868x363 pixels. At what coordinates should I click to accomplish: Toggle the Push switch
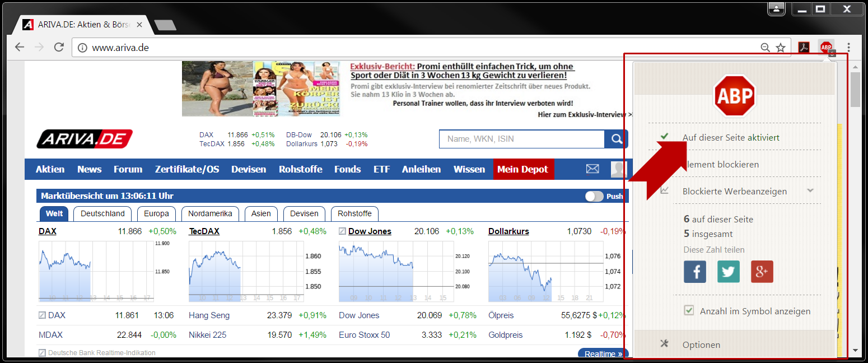pyautogui.click(x=594, y=196)
